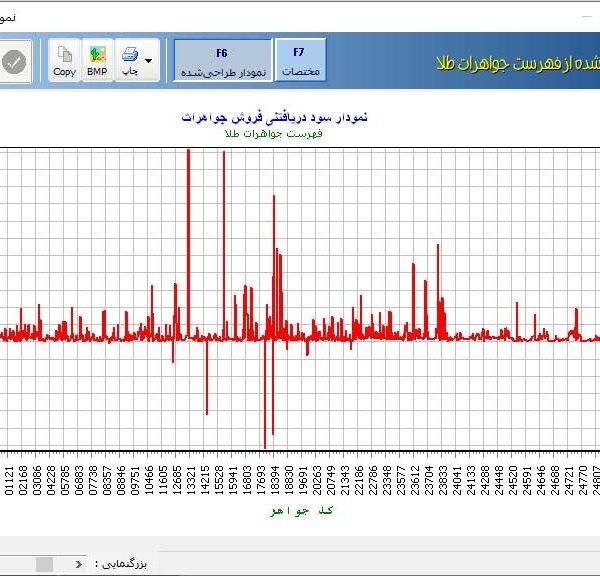Click x-axis label 01121
This screenshot has width=600, height=576.
coord(9,480)
